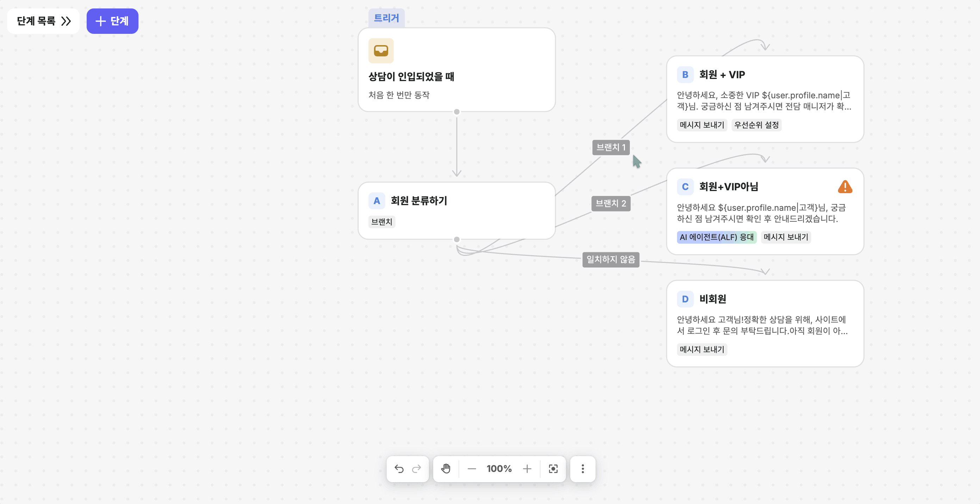
Task: Undo the last change in the workflow
Action: [399, 469]
